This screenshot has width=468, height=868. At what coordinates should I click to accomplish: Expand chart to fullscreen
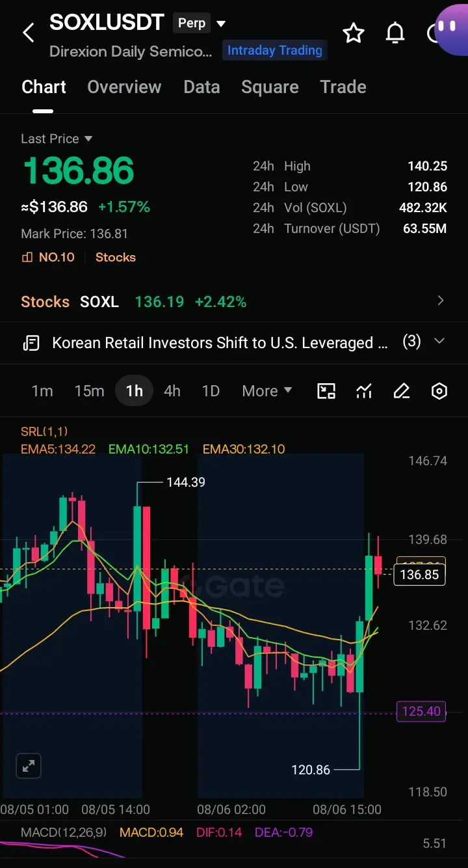point(29,766)
